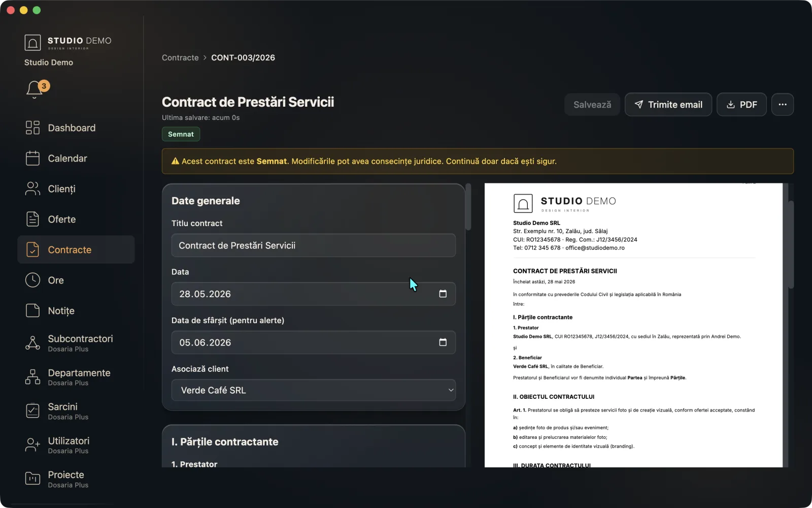812x508 pixels.
Task: Click the Titlu contract input field
Action: click(314, 245)
